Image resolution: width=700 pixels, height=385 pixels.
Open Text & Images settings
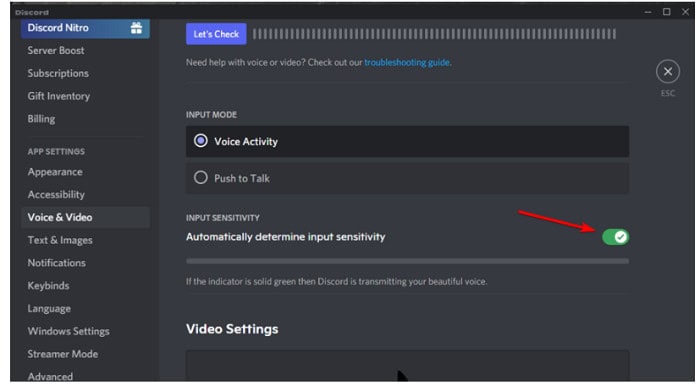point(60,240)
